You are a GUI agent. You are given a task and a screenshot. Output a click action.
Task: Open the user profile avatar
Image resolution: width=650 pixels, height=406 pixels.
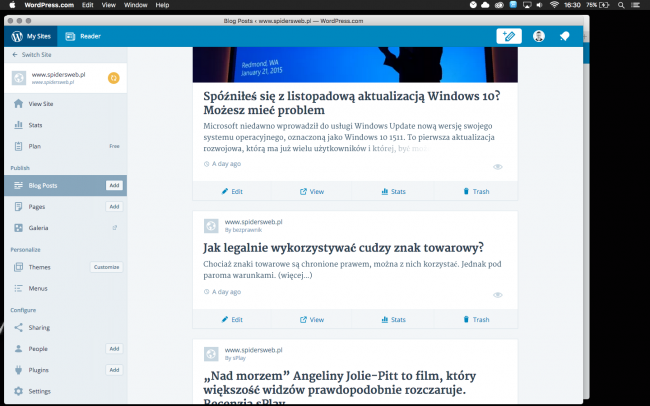(538, 36)
